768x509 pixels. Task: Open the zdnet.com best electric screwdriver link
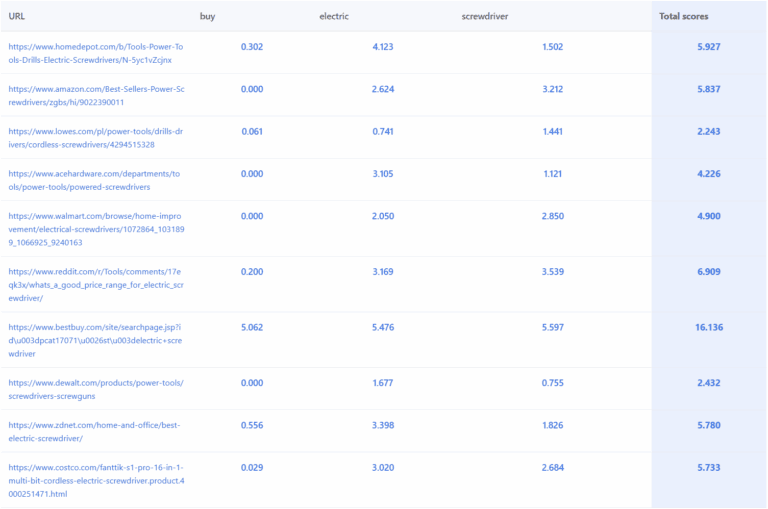(x=95, y=432)
